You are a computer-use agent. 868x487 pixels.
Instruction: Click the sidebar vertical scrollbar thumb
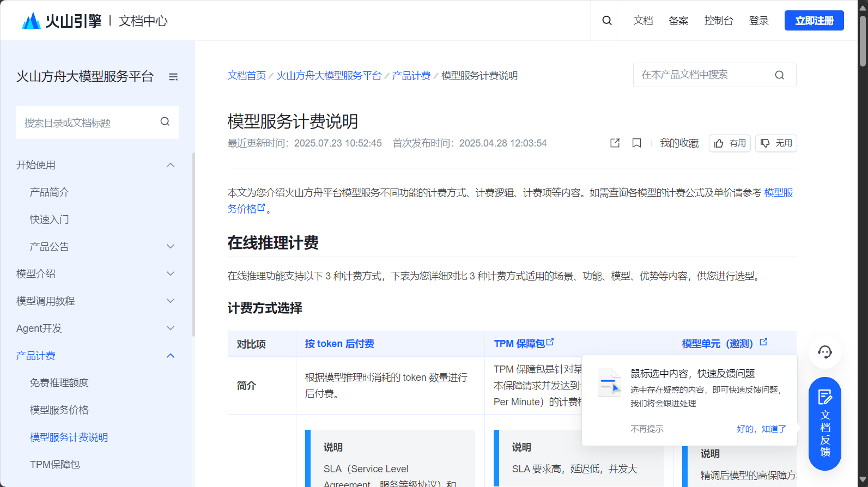tap(193, 244)
